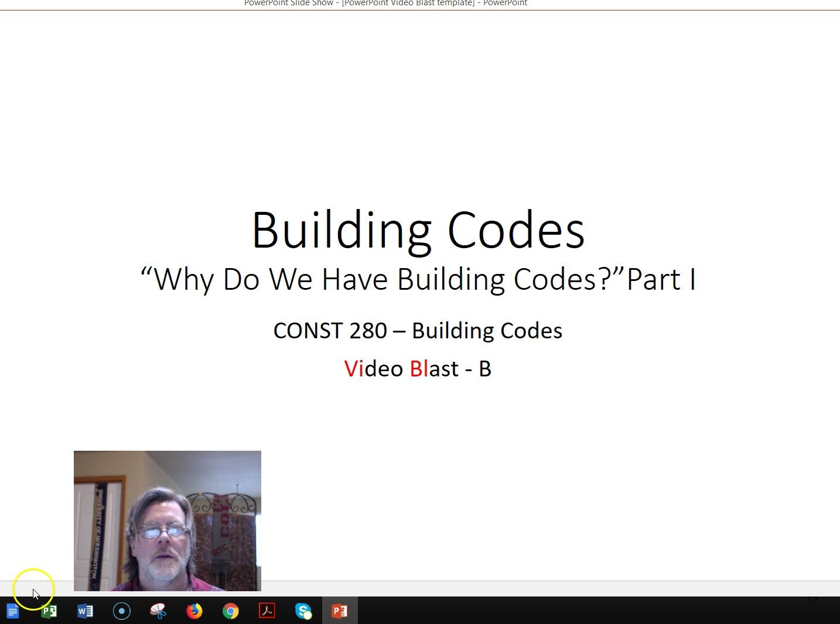
Task: Click the blue record-circle app icon
Action: coord(122,611)
